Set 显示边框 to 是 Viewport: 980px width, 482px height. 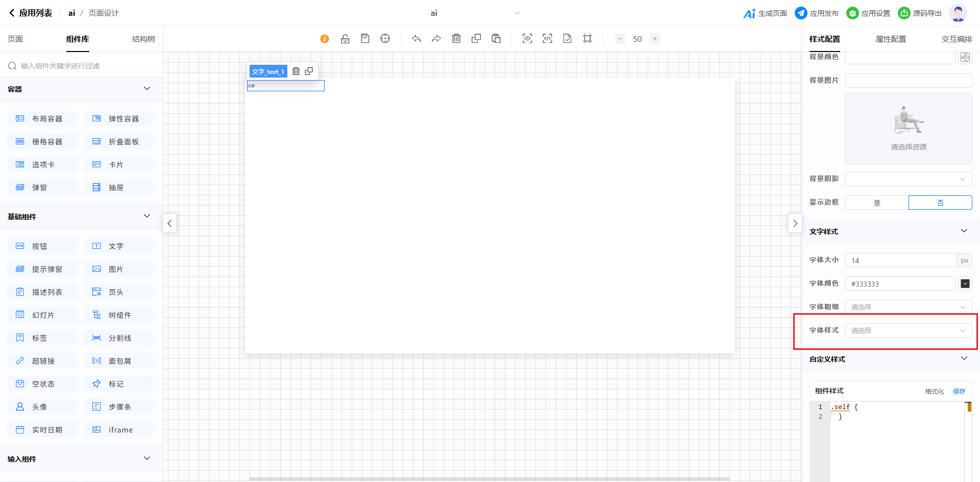pyautogui.click(x=877, y=202)
